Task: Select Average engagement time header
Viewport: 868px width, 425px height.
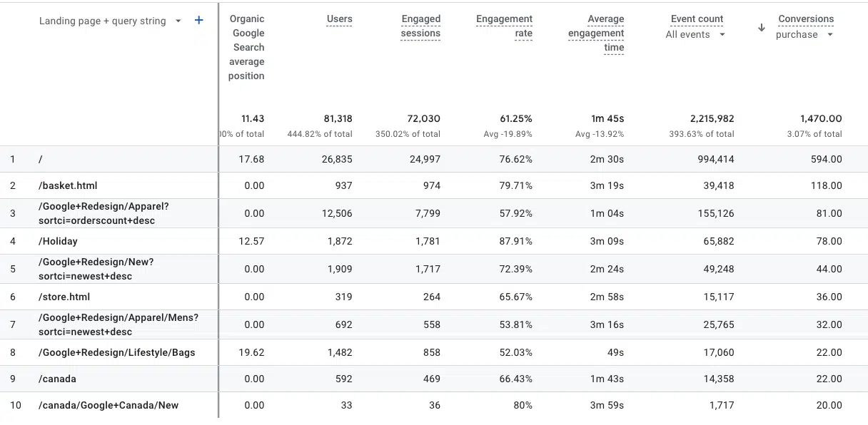Action: click(596, 34)
